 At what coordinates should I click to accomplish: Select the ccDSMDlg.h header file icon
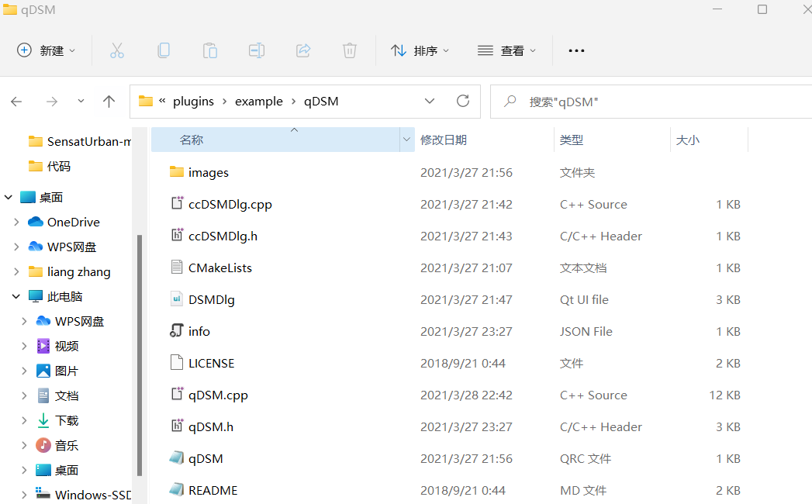coord(177,235)
